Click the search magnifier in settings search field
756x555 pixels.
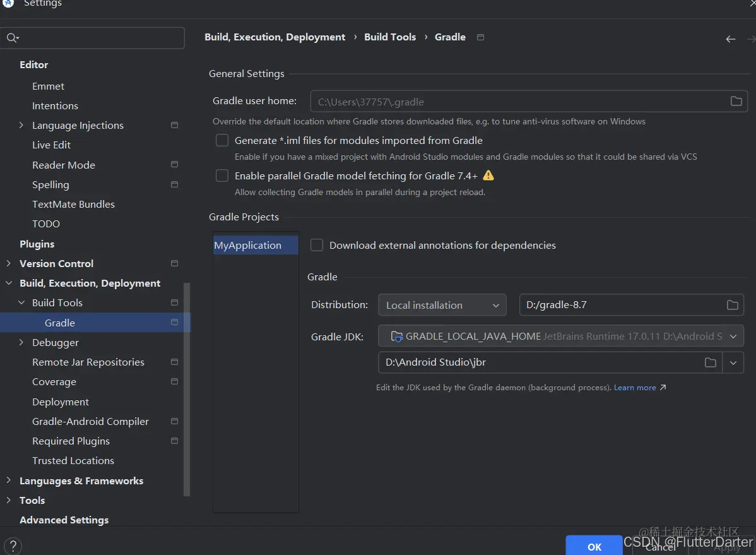[x=13, y=38]
